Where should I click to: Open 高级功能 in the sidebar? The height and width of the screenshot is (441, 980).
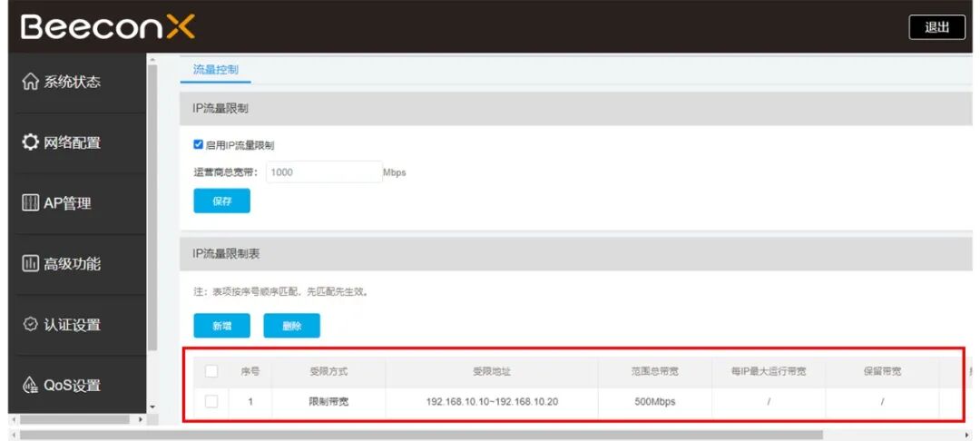74,264
